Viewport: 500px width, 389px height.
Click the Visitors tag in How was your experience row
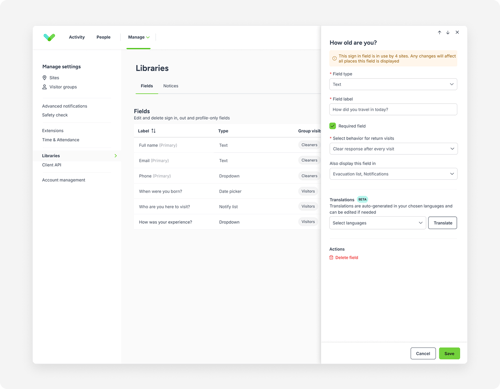pyautogui.click(x=308, y=222)
